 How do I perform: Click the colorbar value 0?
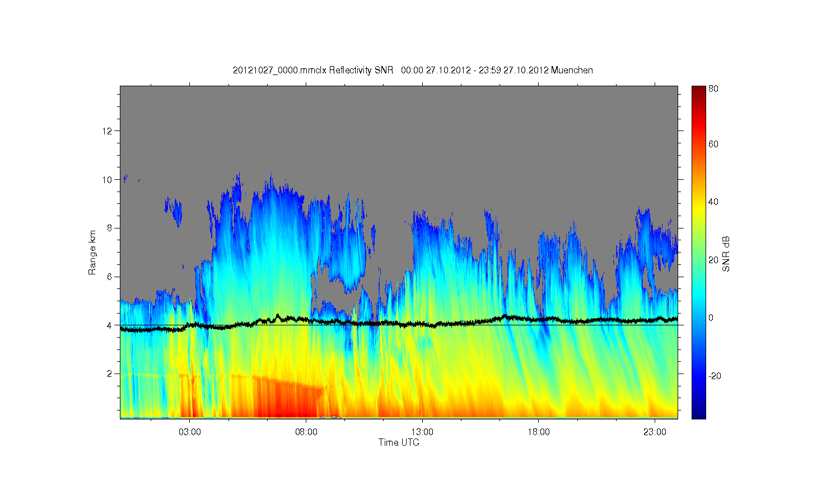click(711, 318)
